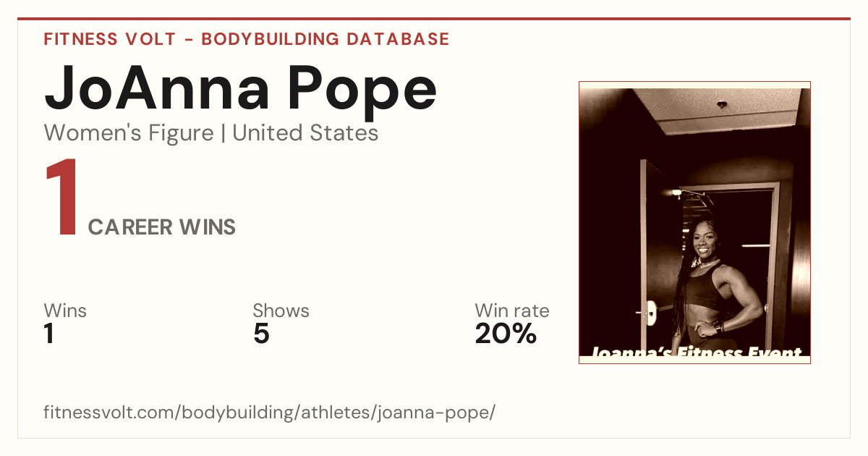
Task: Click the BODYBUILDING DATABASE header text
Action: point(325,39)
